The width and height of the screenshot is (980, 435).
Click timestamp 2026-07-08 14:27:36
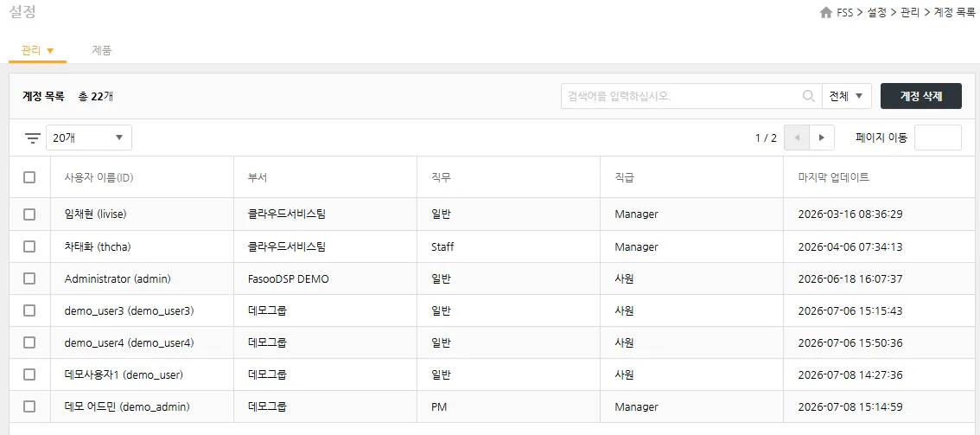point(850,375)
